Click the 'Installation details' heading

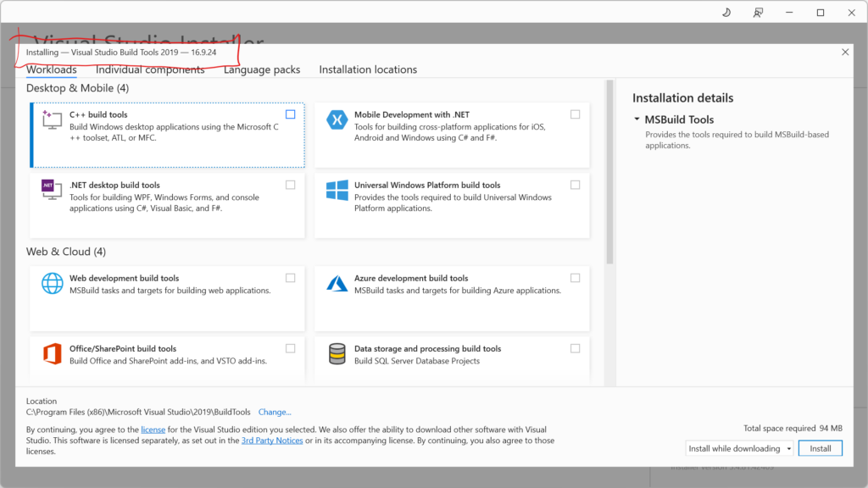click(x=682, y=98)
